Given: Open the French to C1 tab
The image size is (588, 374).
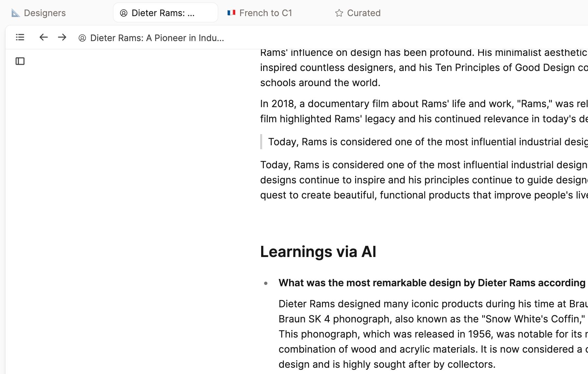Looking at the screenshot, I should click(265, 13).
